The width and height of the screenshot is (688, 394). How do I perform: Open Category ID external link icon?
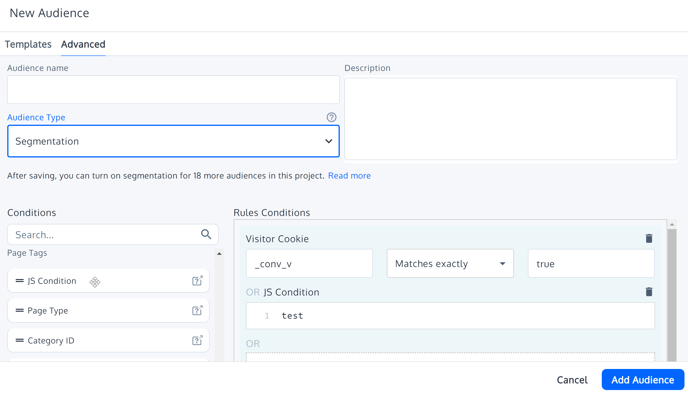[x=197, y=340]
